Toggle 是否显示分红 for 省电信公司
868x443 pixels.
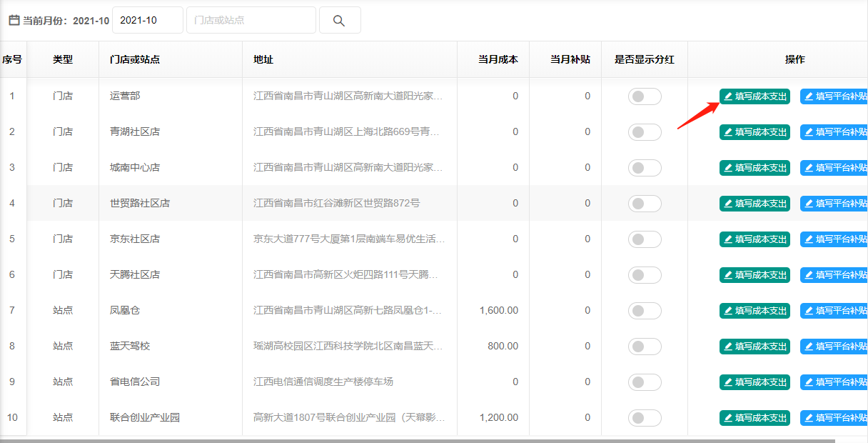click(x=645, y=382)
